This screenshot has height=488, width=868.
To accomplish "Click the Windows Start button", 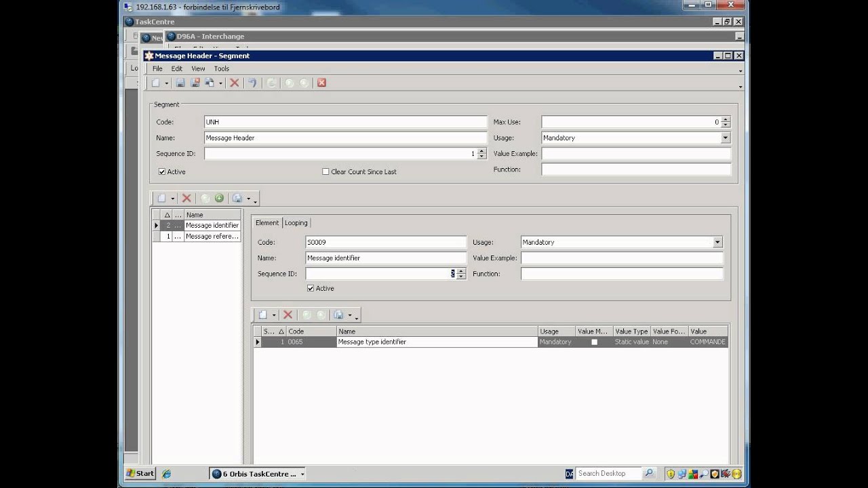I will [x=140, y=473].
